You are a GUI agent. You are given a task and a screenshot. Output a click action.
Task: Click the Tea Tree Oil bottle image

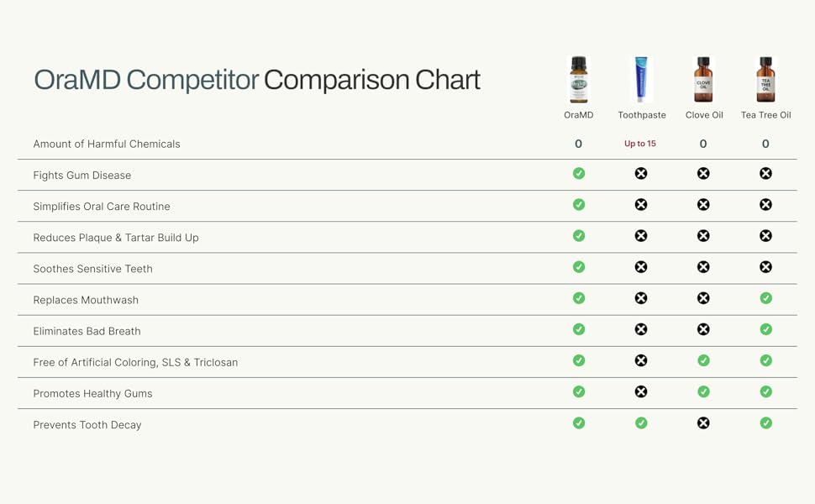[765, 80]
